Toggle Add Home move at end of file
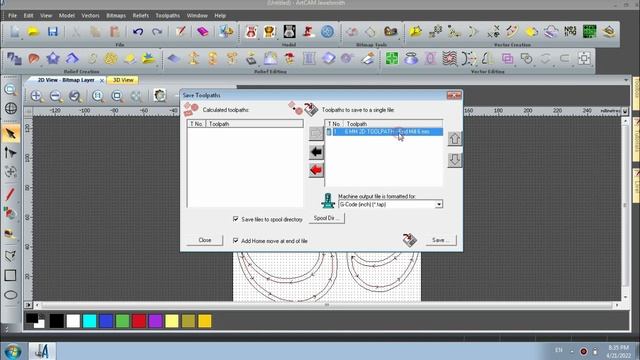The height and width of the screenshot is (360, 640). 236,241
